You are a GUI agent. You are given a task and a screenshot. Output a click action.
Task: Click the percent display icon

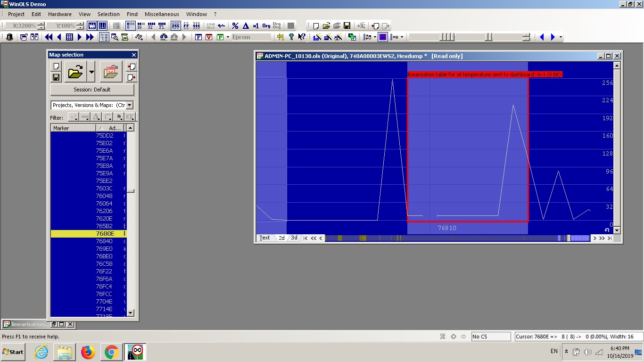tap(235, 26)
